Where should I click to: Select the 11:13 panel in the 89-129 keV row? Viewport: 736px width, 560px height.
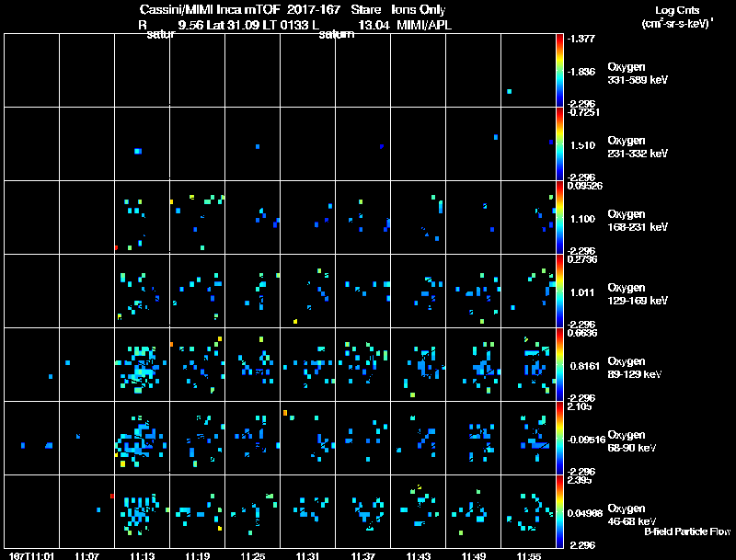click(x=143, y=364)
